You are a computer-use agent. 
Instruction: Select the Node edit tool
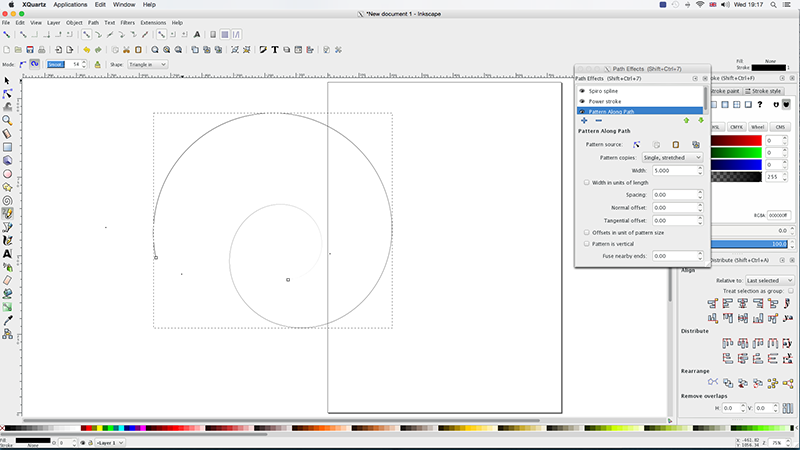click(7, 94)
